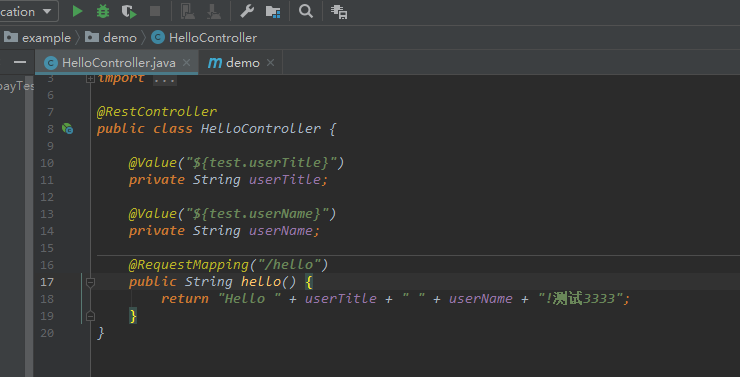Click the HelloController breadcrumb class
740x377 pixels.
pyautogui.click(x=204, y=38)
